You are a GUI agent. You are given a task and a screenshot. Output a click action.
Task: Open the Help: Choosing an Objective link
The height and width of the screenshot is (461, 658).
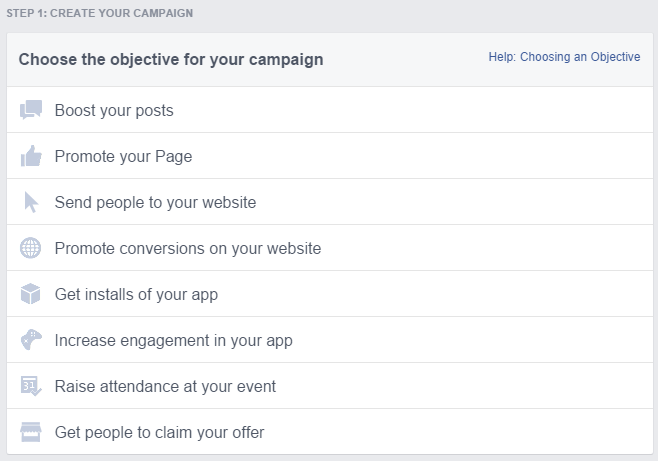point(564,57)
